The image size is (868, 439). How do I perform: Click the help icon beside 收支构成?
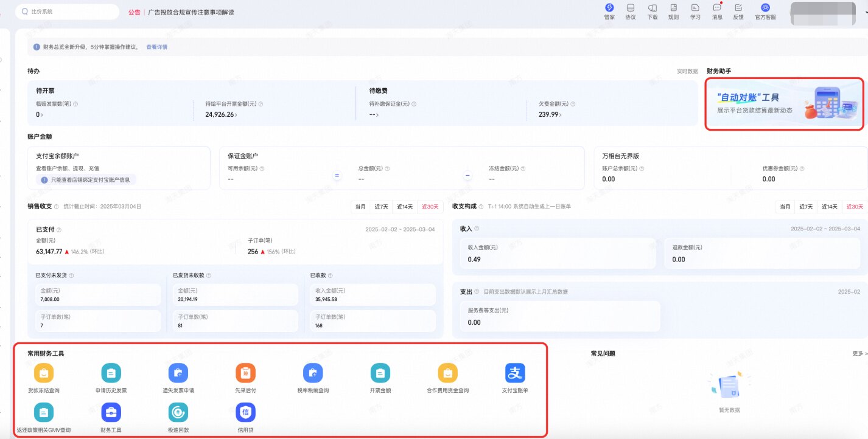coord(481,207)
